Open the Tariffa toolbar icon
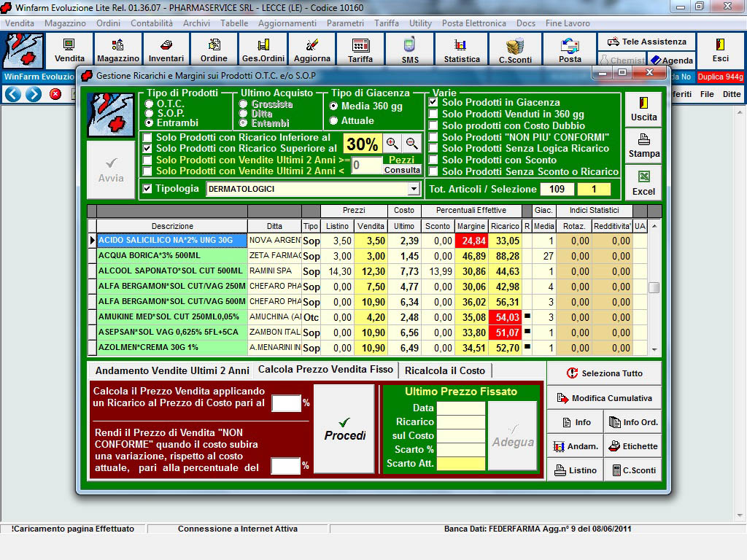The width and height of the screenshot is (747, 560). click(360, 50)
